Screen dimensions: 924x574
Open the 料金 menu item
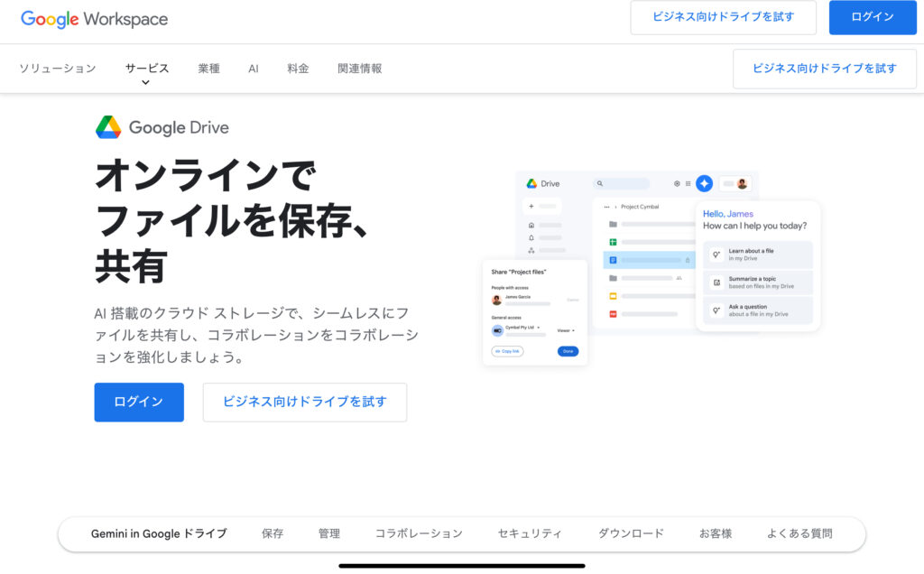point(298,69)
